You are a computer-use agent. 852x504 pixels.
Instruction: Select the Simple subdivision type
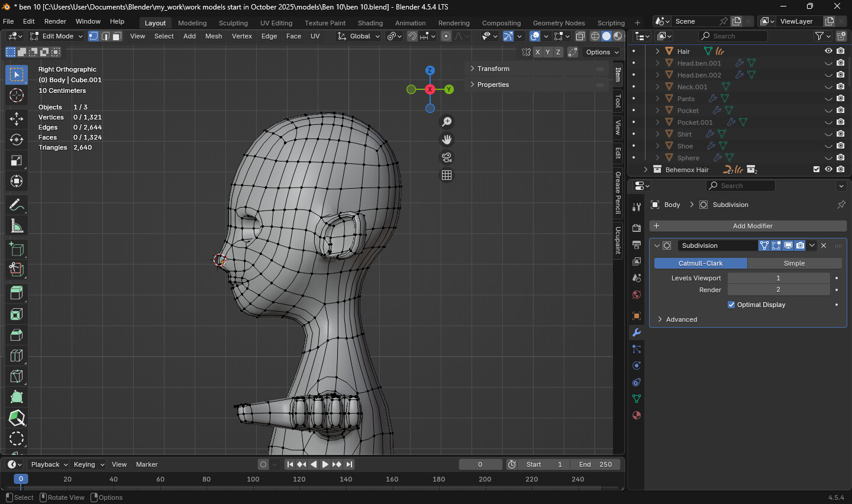click(x=794, y=263)
